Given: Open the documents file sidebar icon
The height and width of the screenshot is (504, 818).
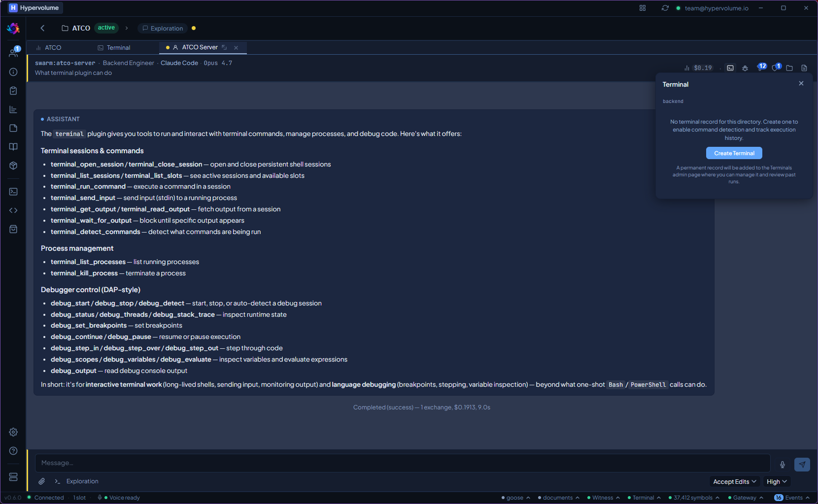Looking at the screenshot, I should 13,128.
